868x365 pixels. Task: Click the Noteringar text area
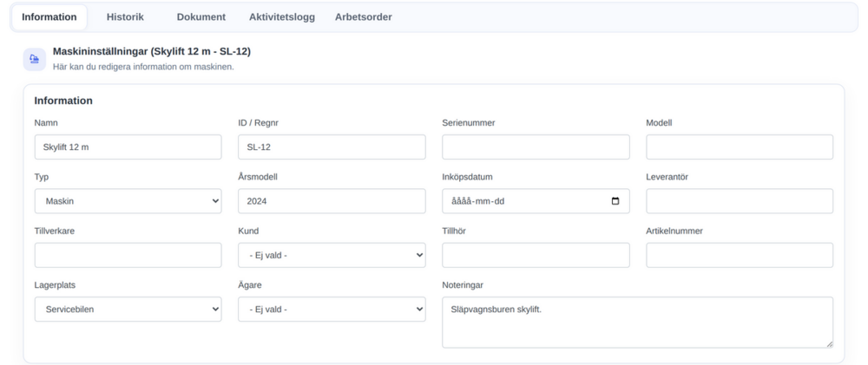pyautogui.click(x=637, y=323)
